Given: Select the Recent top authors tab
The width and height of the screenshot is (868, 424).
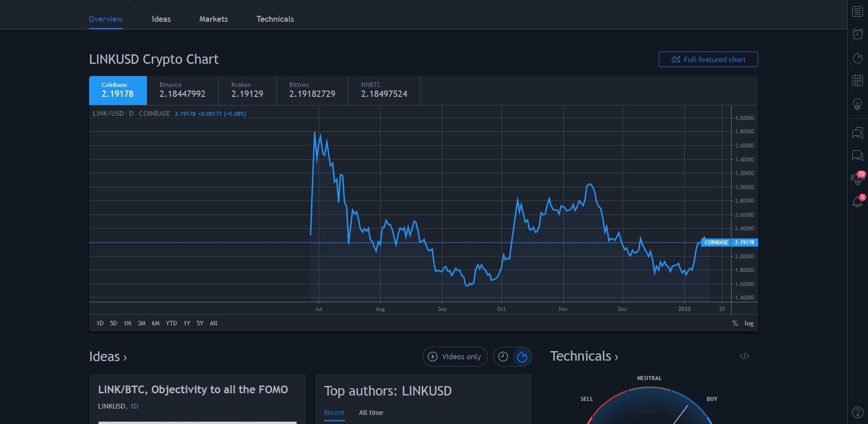Looking at the screenshot, I should 334,412.
